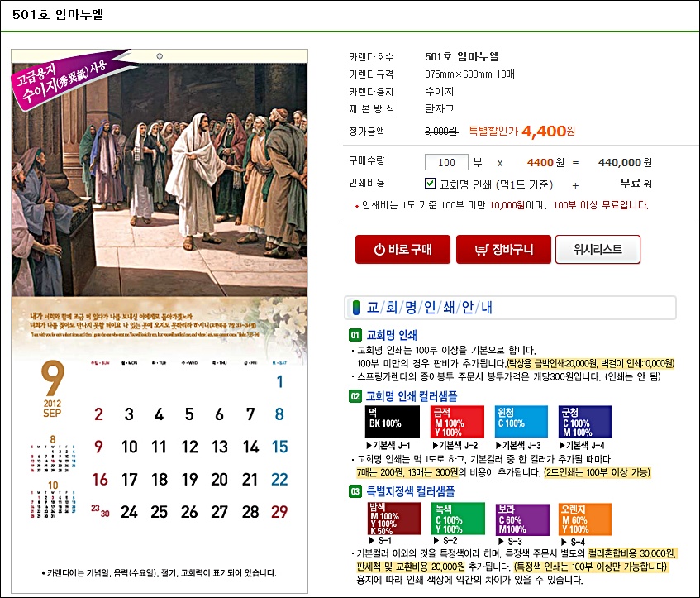Click the 375mm×690mm 13매 size text
700x598 pixels.
[469, 74]
